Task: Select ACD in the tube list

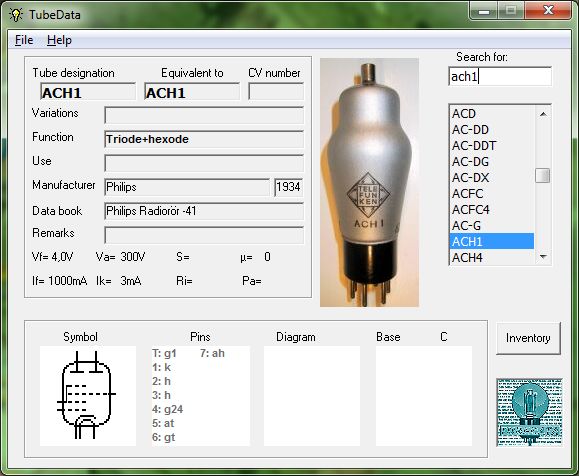Action: coord(492,114)
